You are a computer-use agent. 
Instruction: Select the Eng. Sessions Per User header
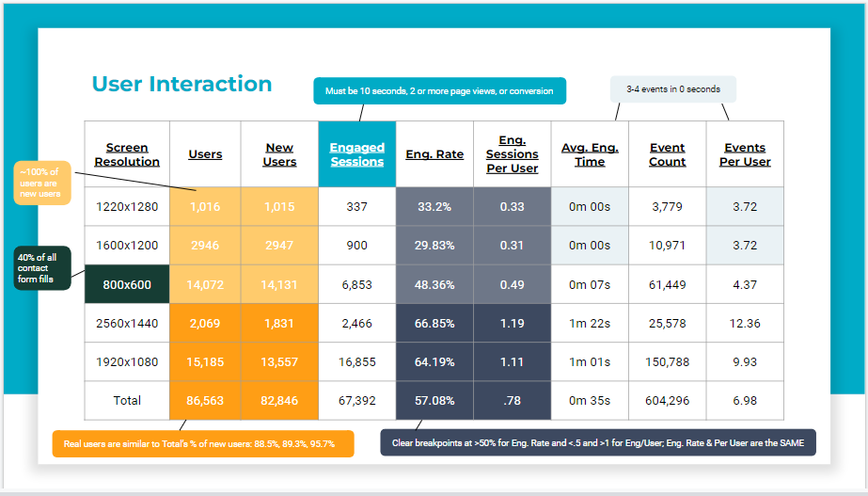tap(512, 154)
